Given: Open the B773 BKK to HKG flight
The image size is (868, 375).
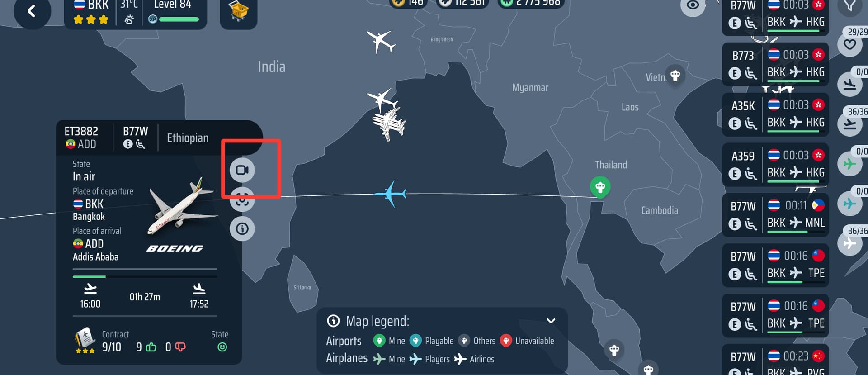Looking at the screenshot, I should coord(775,64).
